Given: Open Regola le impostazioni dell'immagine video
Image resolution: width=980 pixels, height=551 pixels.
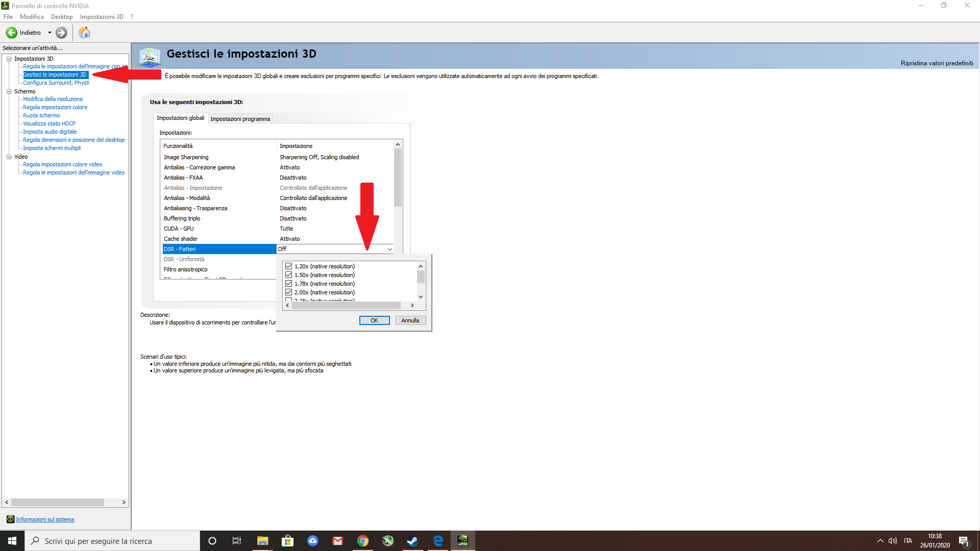Looking at the screenshot, I should coord(73,172).
